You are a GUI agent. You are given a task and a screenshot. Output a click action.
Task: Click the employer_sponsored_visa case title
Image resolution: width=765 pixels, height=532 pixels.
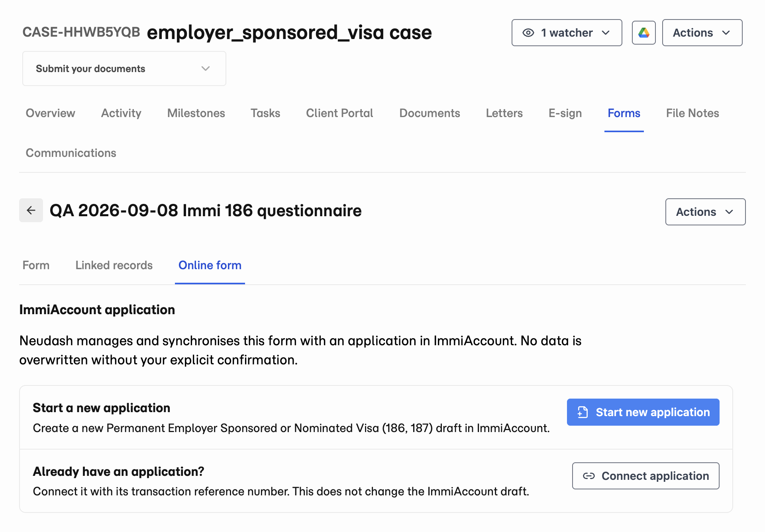tap(289, 33)
